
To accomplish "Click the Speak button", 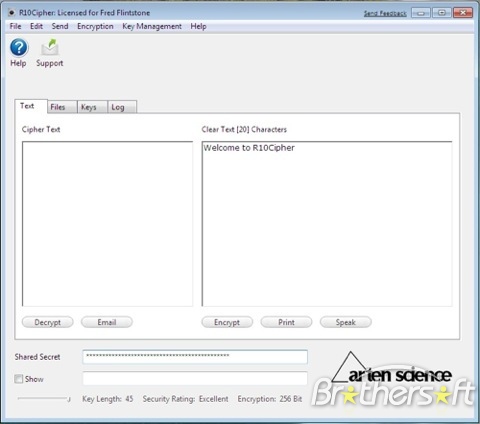I will click(x=346, y=322).
